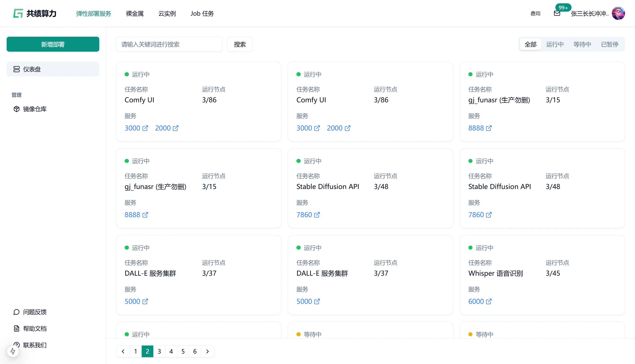Screen dimensions: 635x364
Task: Go to page 5 in pagination
Action: pos(183,351)
